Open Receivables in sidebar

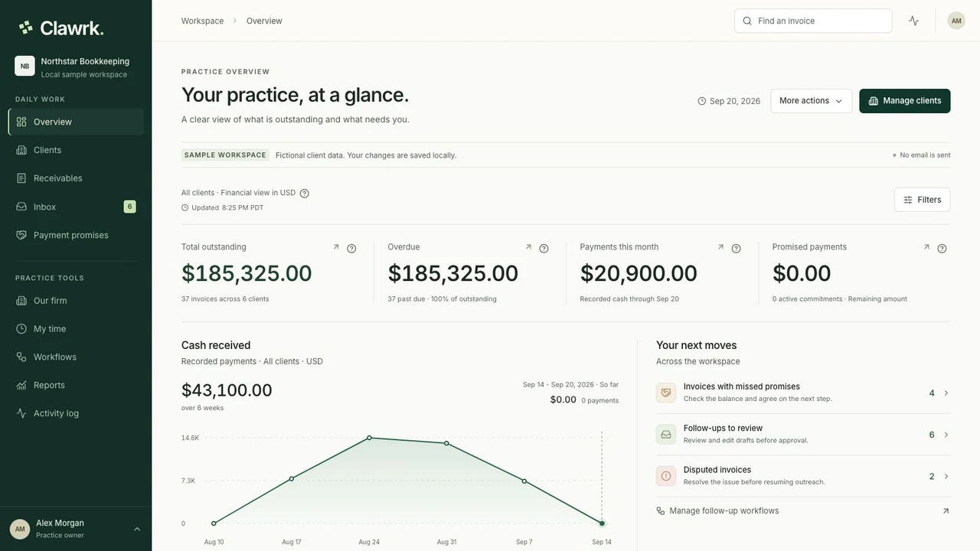76,178
